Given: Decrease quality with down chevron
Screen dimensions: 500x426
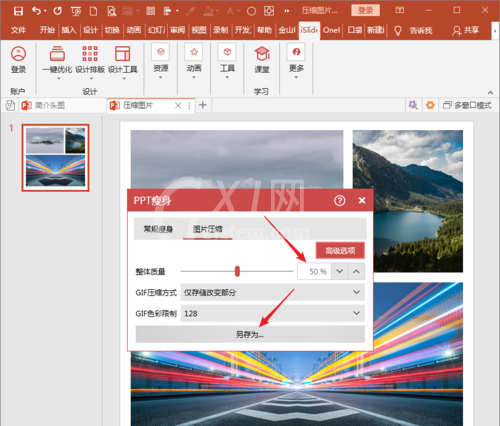Looking at the screenshot, I should [340, 271].
